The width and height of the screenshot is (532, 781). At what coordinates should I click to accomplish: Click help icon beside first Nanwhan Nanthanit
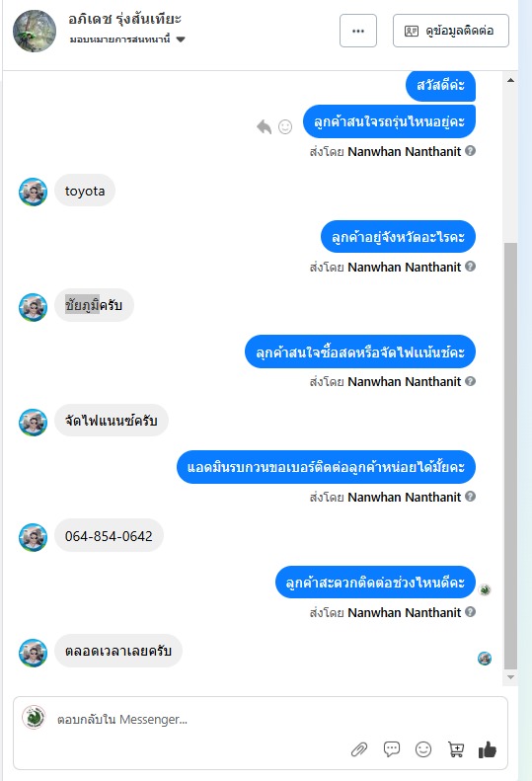click(470, 150)
